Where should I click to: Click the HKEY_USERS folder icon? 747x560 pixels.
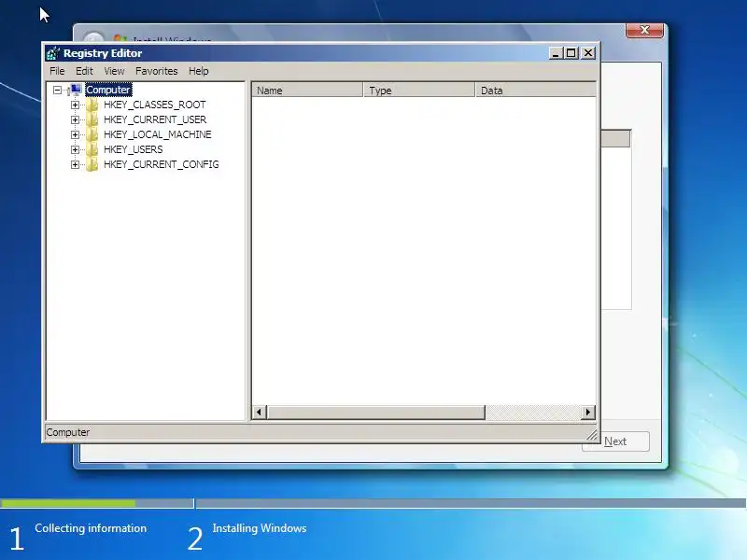pyautogui.click(x=92, y=149)
